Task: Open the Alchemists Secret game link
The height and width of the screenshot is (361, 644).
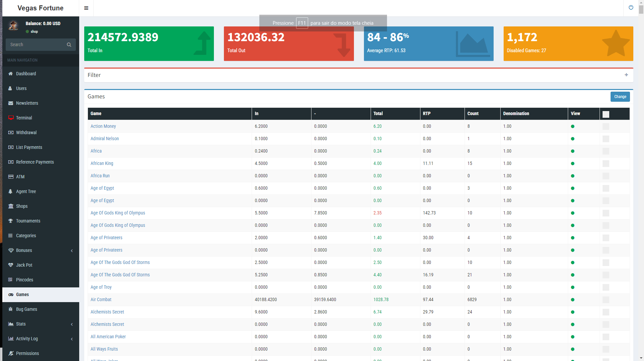Action: (107, 312)
